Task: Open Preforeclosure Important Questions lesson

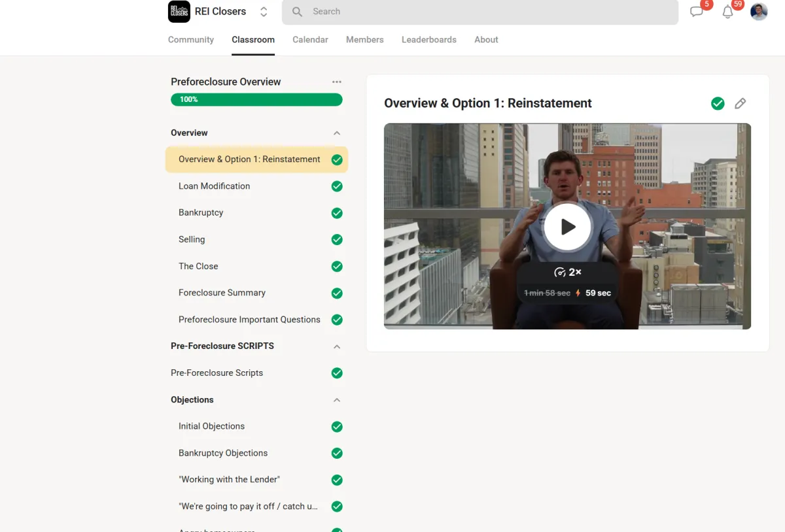Action: (249, 320)
